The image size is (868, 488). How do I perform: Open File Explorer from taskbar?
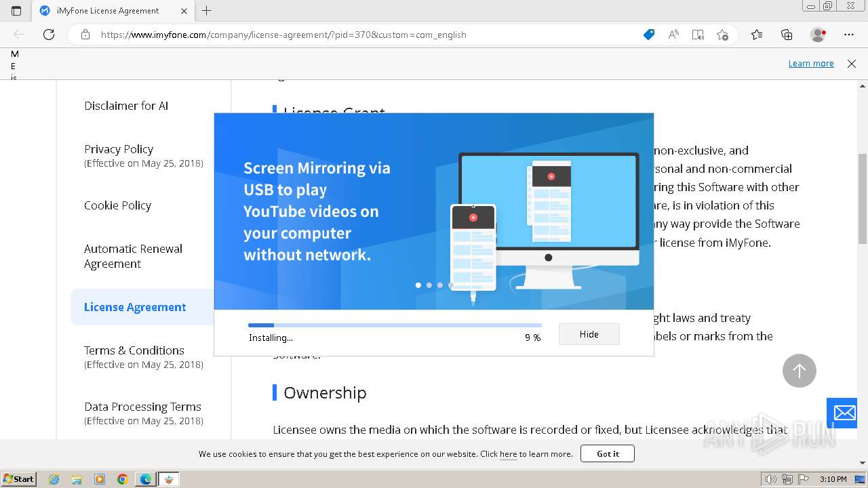pyautogui.click(x=77, y=479)
